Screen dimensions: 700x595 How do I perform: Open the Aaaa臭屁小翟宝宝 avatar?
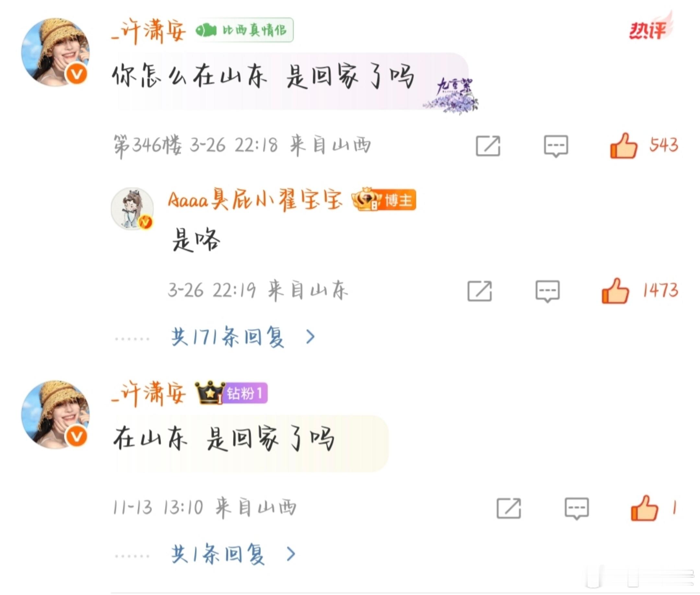click(x=132, y=209)
